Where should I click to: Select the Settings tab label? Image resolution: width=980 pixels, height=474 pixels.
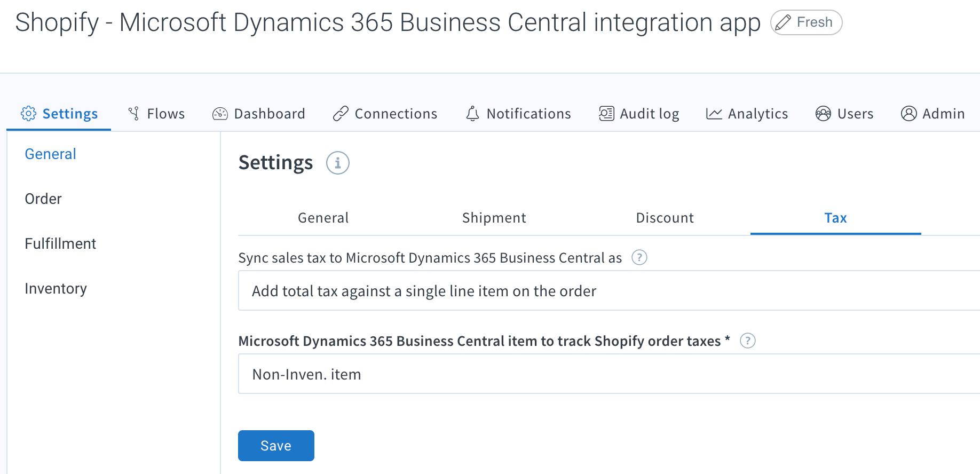click(x=70, y=114)
